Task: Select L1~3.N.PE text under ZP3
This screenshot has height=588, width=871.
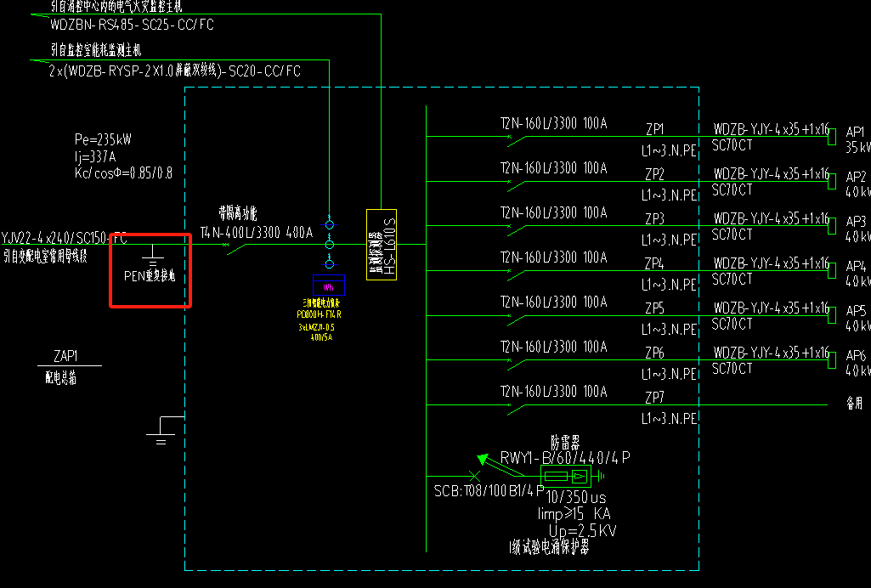Action: (670, 240)
